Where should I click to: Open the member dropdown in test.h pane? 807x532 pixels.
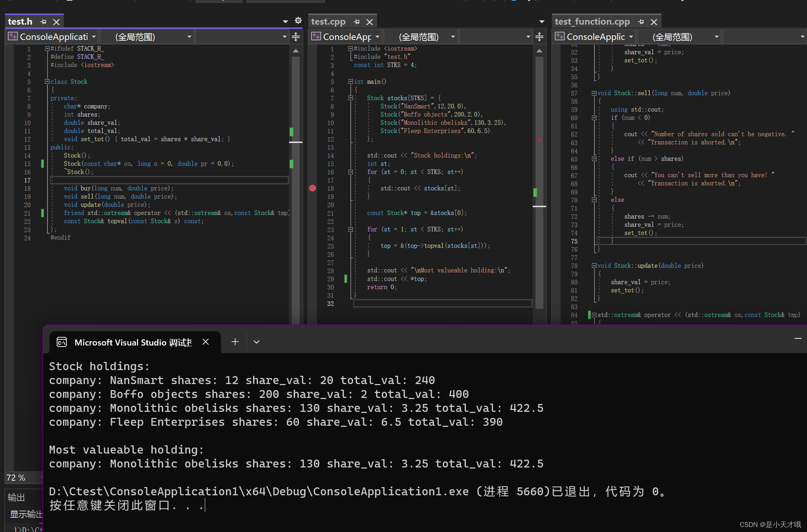243,37
